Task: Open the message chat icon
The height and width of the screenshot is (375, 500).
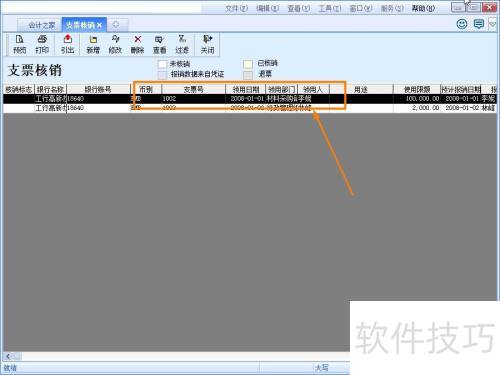Action: [x=479, y=24]
